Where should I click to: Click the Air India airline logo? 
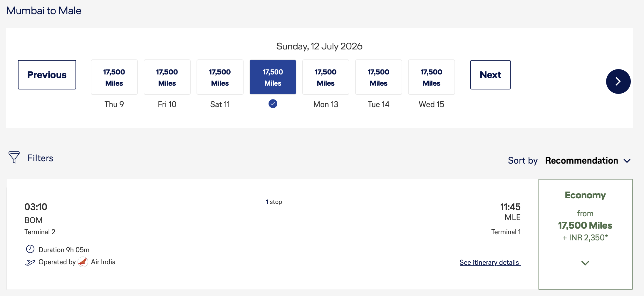point(83,262)
